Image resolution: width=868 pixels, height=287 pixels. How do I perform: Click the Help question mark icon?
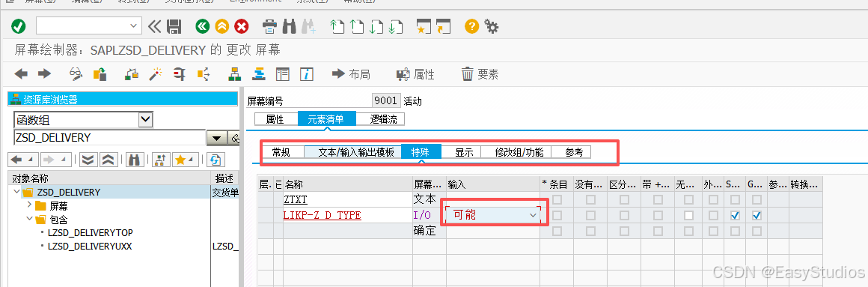pos(471,26)
